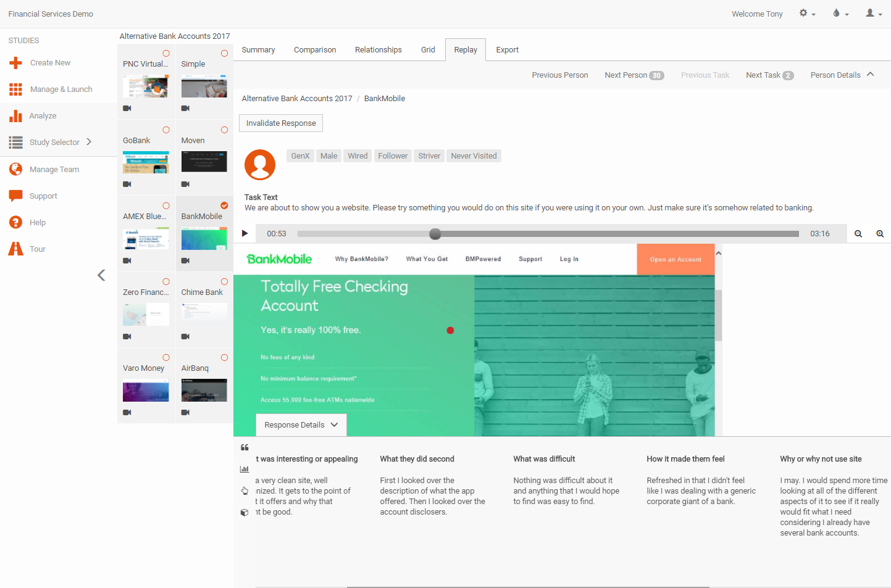Switch to the Comparison tab
Image resolution: width=891 pixels, height=588 pixels.
click(x=315, y=50)
